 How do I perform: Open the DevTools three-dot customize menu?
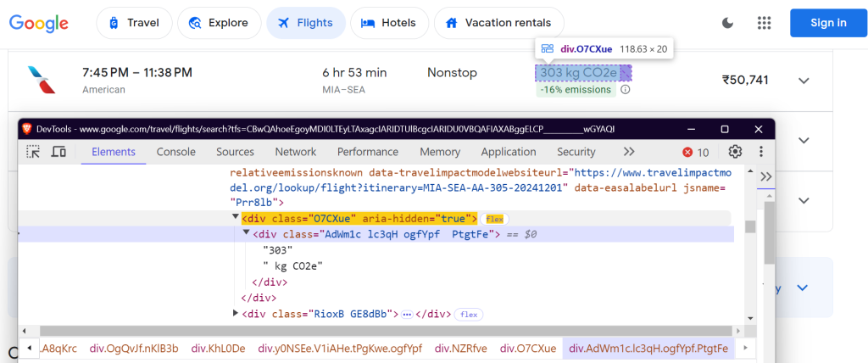coord(759,152)
